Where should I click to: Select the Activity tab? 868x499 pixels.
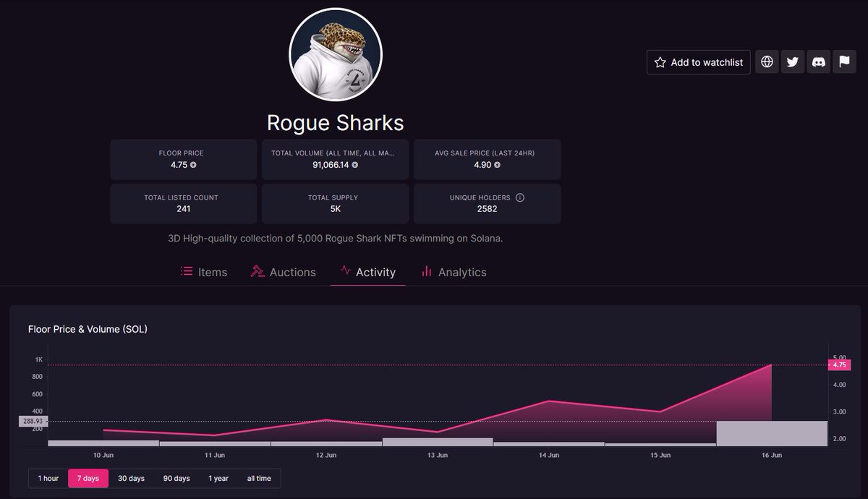367,272
